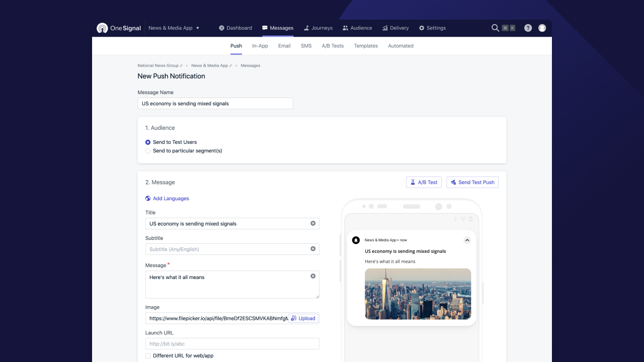Image resolution: width=644 pixels, height=362 pixels.
Task: Open National News Group breadcrumb
Action: coord(158,66)
